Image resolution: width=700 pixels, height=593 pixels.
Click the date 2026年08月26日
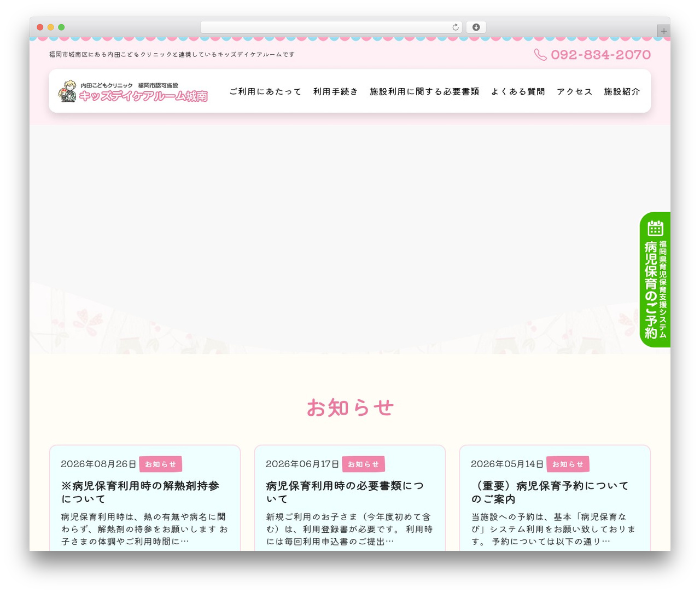coord(98,464)
